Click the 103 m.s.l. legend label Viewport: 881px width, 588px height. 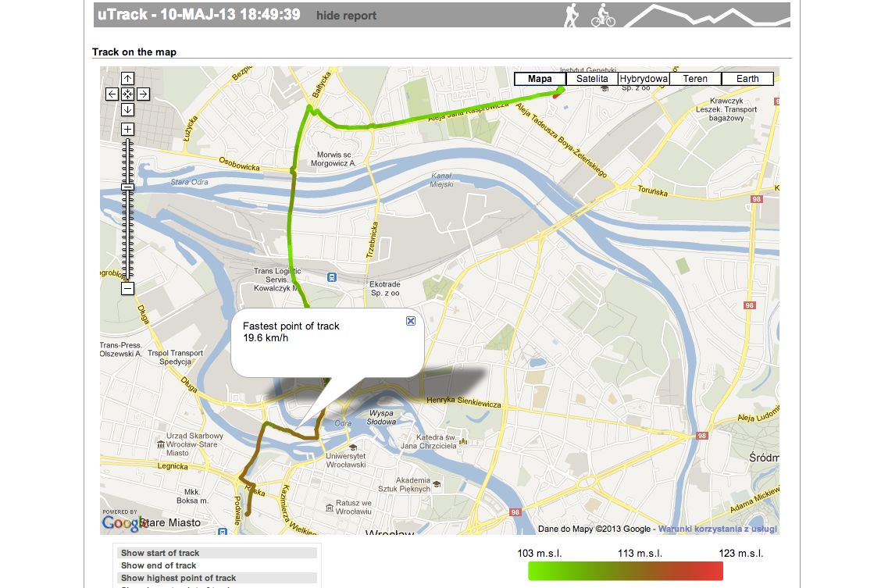tap(540, 553)
